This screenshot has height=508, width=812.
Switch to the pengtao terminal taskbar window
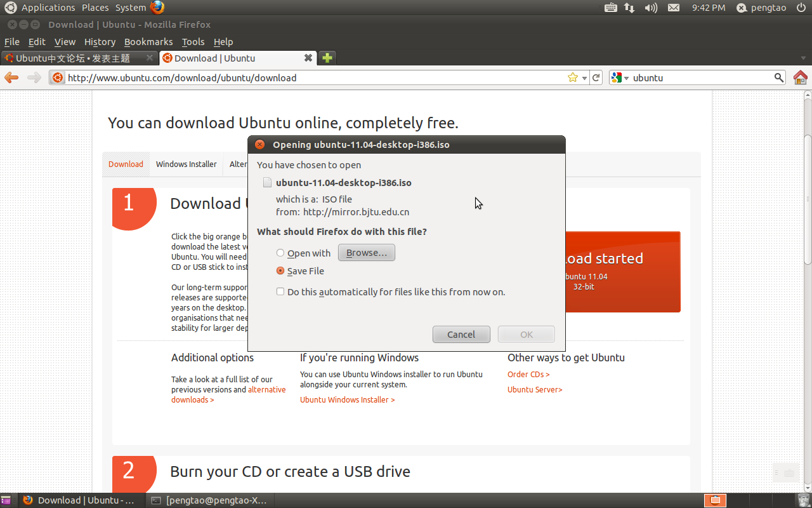point(209,500)
